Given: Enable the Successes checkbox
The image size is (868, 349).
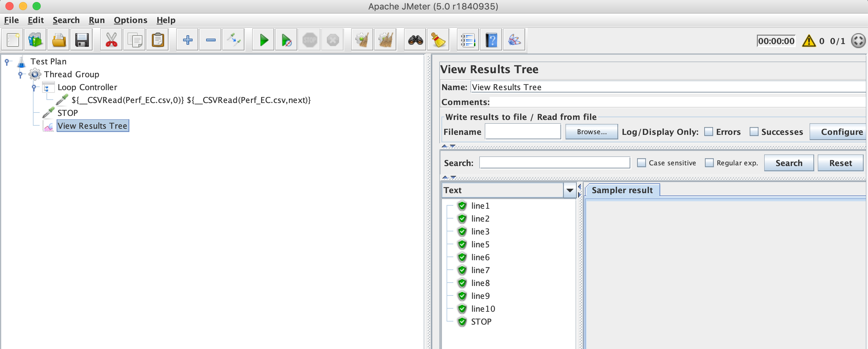Looking at the screenshot, I should (754, 132).
